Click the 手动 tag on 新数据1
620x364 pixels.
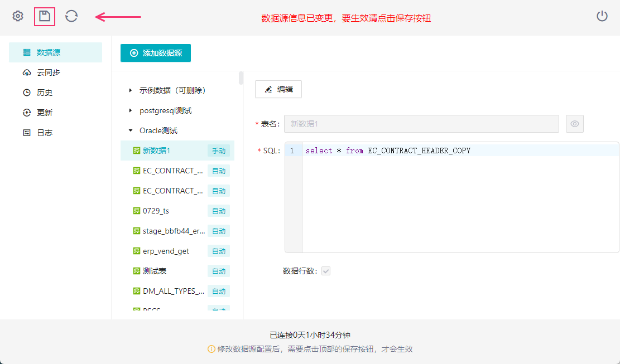pos(219,151)
